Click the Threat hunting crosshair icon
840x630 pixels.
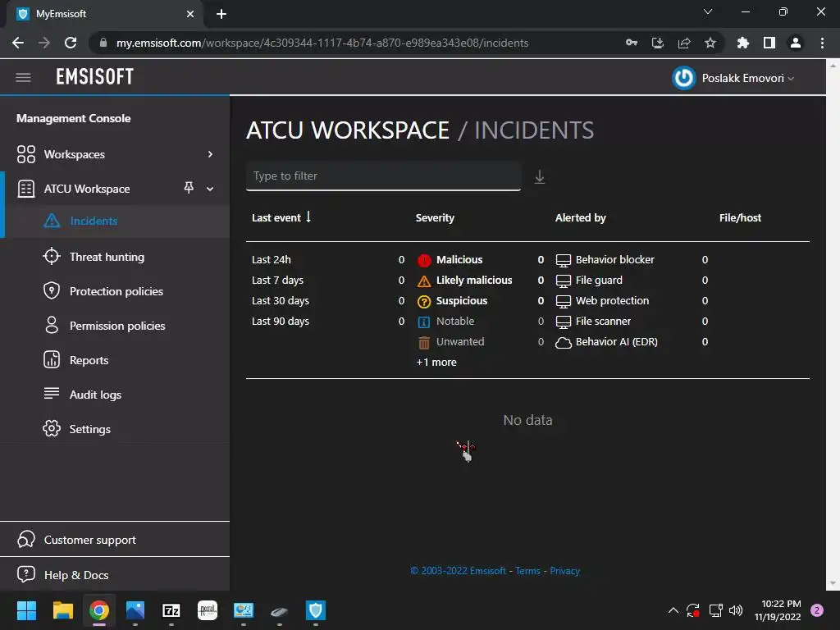pyautogui.click(x=52, y=257)
